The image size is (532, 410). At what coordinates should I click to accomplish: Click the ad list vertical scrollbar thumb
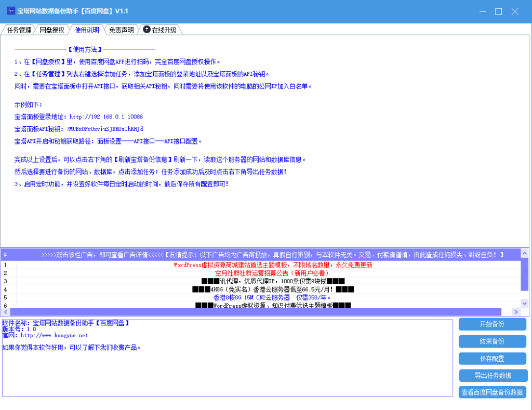[525, 274]
